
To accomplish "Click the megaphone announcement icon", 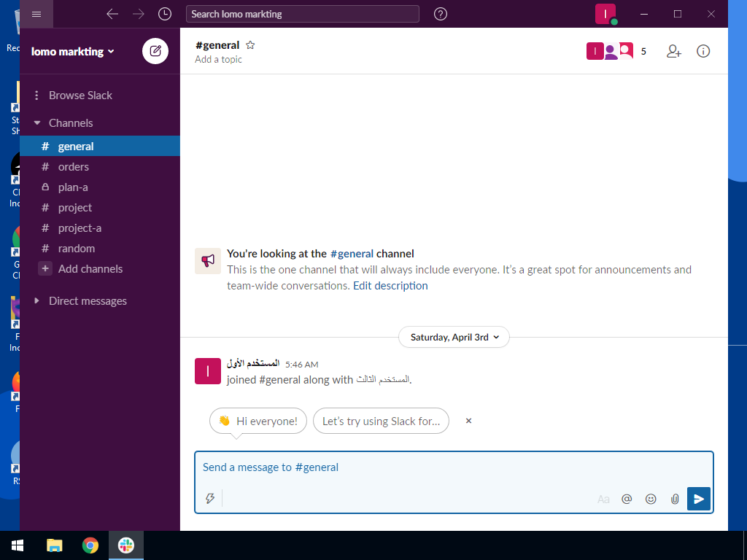I will tap(208, 261).
